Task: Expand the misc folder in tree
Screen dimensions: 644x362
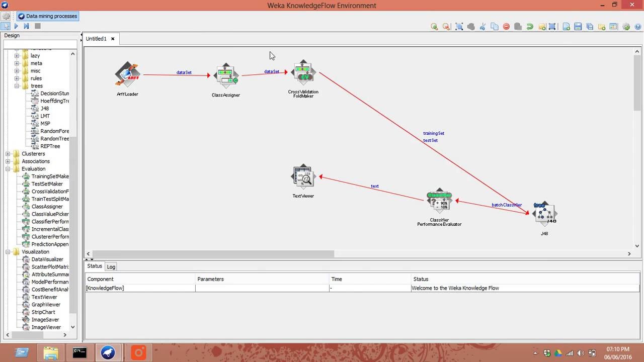Action: click(x=17, y=71)
